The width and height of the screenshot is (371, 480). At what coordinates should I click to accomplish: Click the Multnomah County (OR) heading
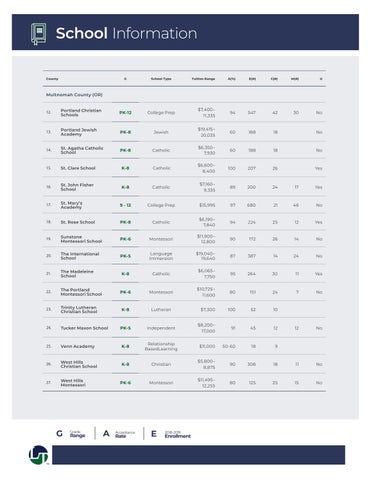(x=74, y=95)
